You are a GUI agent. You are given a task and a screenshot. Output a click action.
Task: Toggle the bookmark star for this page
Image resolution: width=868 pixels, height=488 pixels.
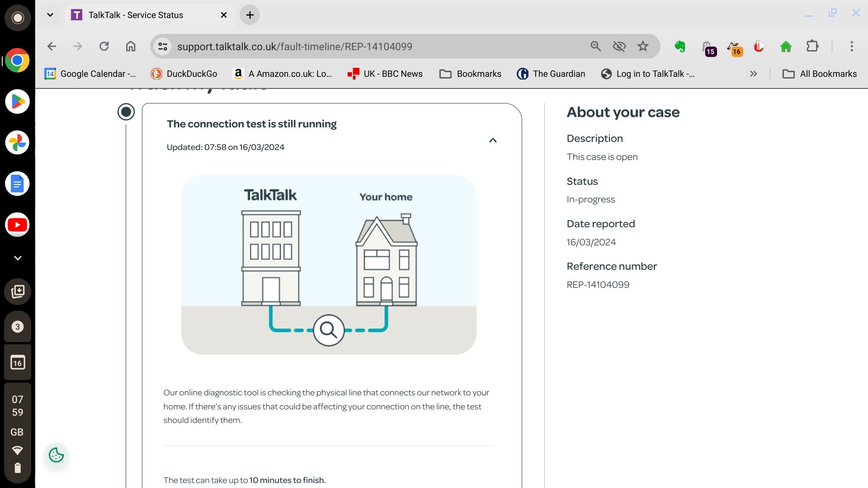(x=643, y=46)
